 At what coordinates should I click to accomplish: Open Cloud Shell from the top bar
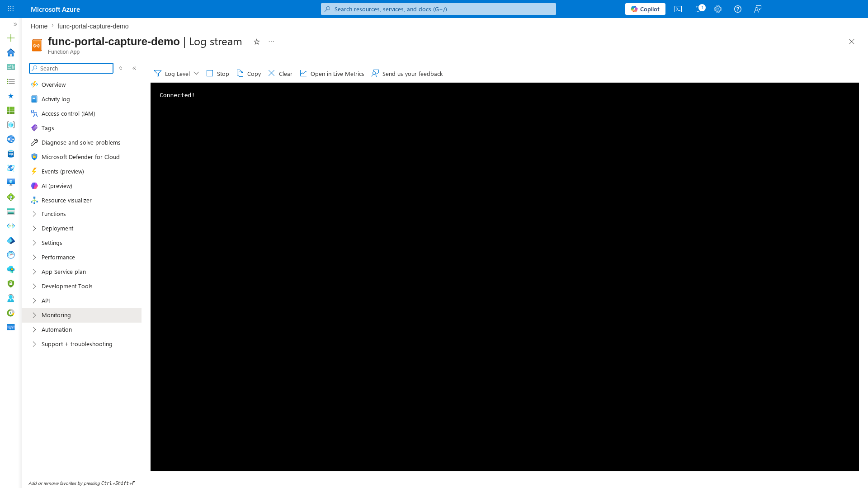(678, 9)
